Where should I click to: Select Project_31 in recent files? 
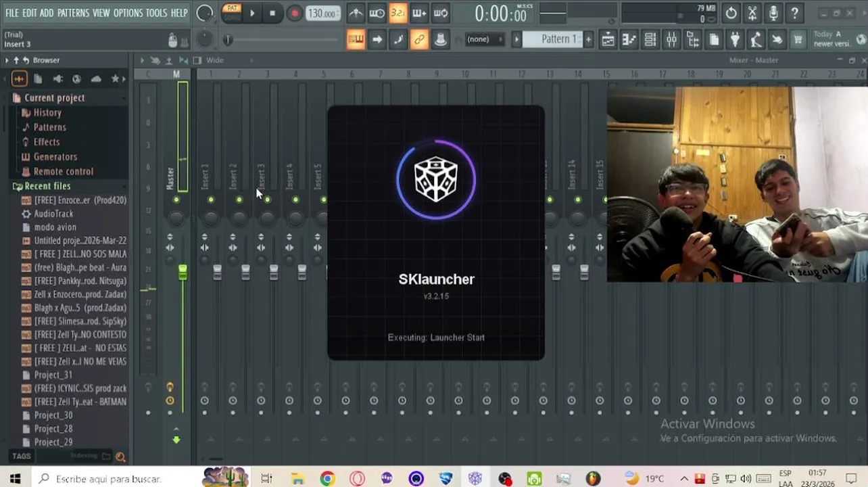[53, 375]
